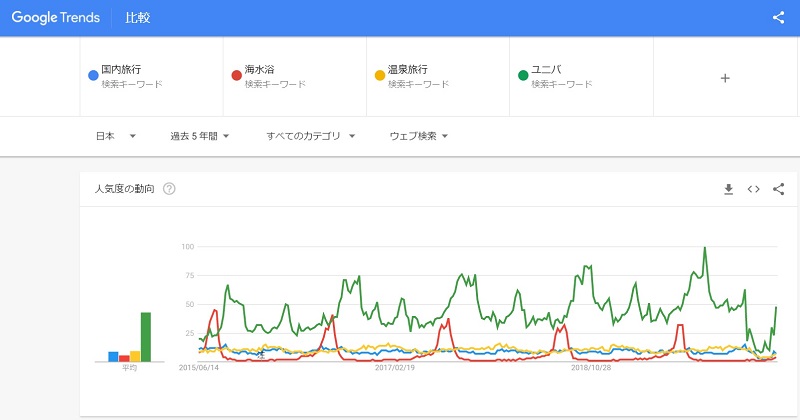Open the embed code icon for the chart
This screenshot has height=420, width=800.
[x=754, y=189]
